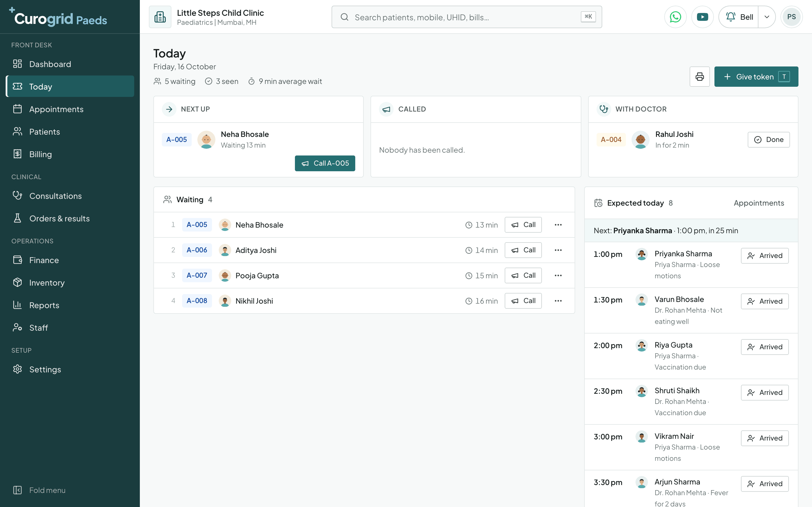The width and height of the screenshot is (812, 507).
Task: Mark Varun Bhosale as Arrived
Action: coord(764,301)
